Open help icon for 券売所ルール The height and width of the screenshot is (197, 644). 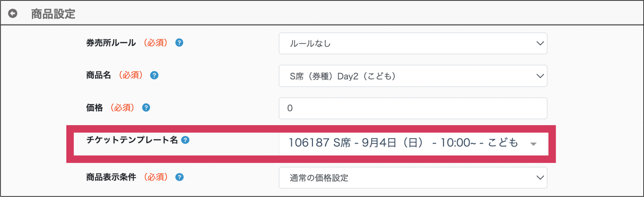(x=179, y=43)
